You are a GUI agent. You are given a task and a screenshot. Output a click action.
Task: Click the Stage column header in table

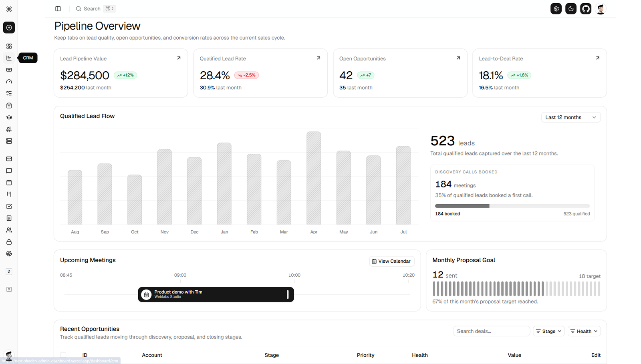272,355
